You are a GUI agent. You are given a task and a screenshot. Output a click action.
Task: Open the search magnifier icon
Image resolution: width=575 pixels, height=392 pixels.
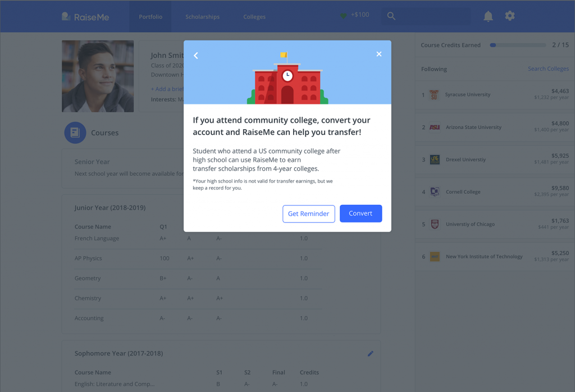tap(391, 16)
